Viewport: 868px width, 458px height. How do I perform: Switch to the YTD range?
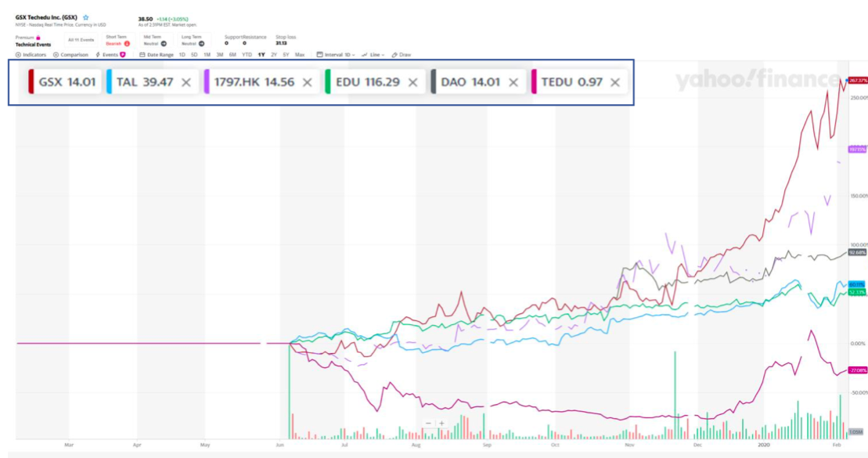coord(247,55)
